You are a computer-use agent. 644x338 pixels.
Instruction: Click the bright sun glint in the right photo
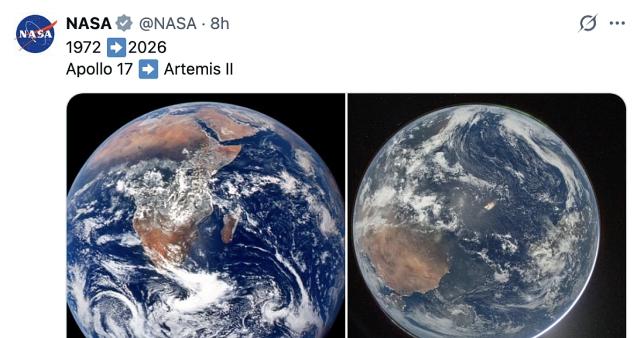pos(490,205)
